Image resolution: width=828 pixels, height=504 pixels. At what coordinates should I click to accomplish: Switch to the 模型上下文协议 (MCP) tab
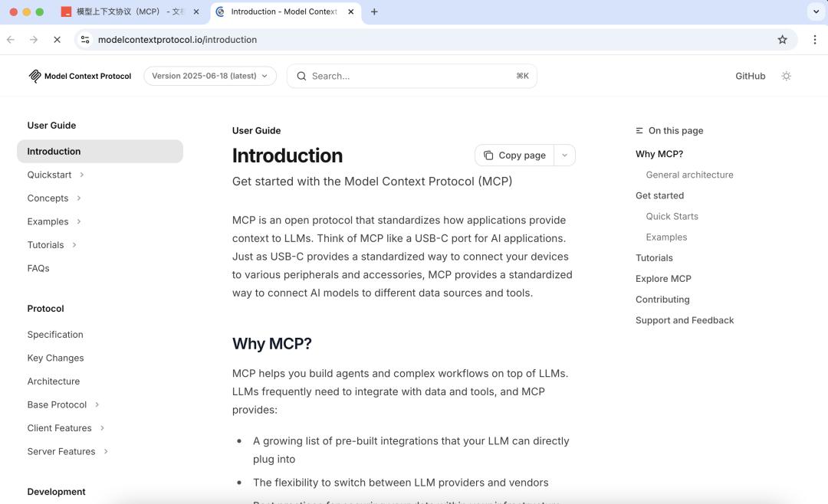click(130, 11)
